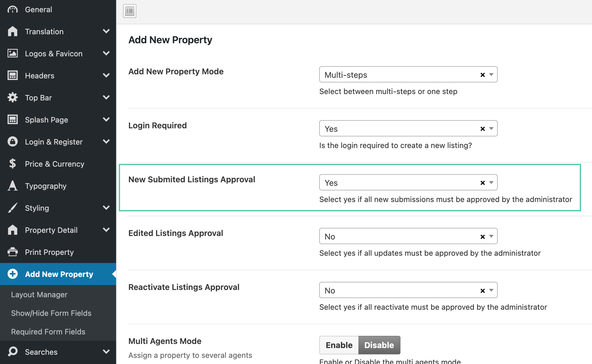Click the Typography letter A icon
Screen dimensions: 592x364
[12, 186]
